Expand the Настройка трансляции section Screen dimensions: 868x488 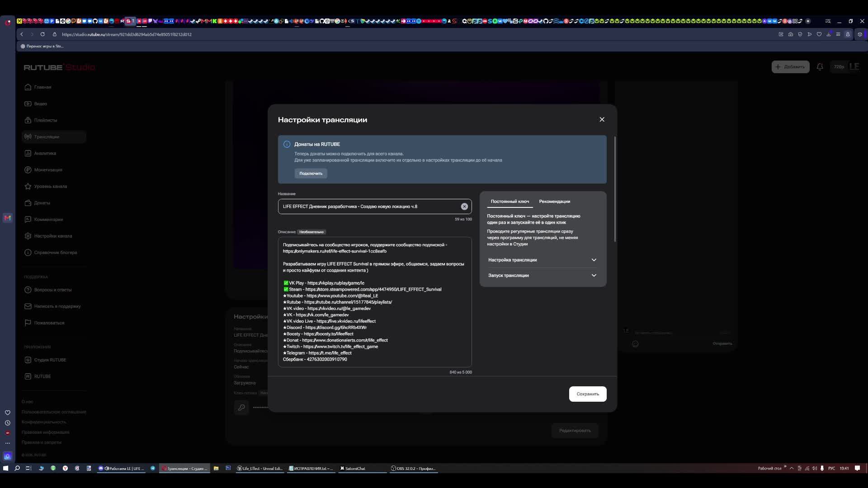[x=542, y=260]
